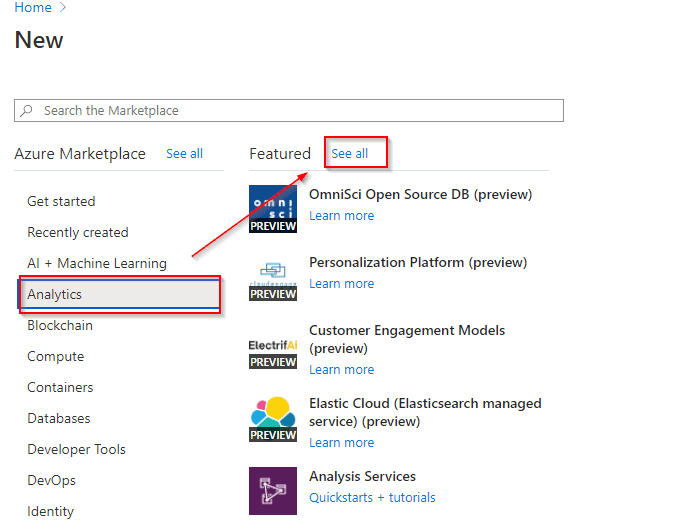The width and height of the screenshot is (687, 525).
Task: Select the Recently created category
Action: coord(78,232)
